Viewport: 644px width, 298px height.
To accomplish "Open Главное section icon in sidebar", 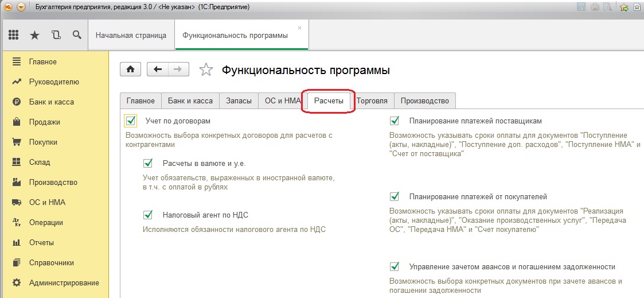I will 17,61.
